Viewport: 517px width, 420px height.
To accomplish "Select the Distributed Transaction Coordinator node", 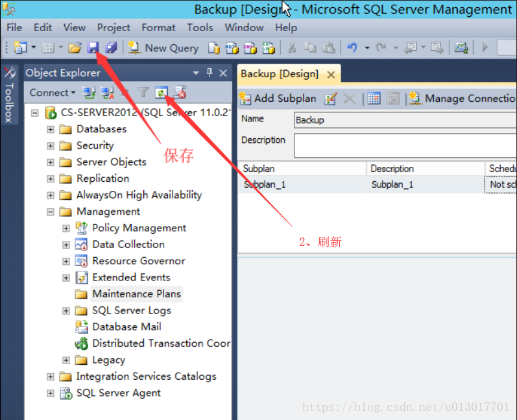I will pyautogui.click(x=162, y=343).
